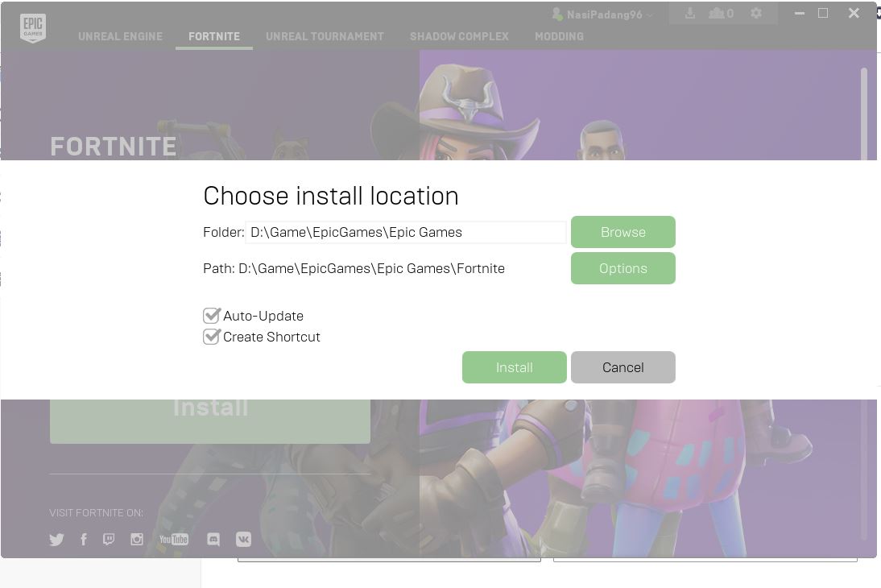Open the friends icon showing 0
Image resolution: width=881 pixels, height=588 pixels.
[721, 14]
